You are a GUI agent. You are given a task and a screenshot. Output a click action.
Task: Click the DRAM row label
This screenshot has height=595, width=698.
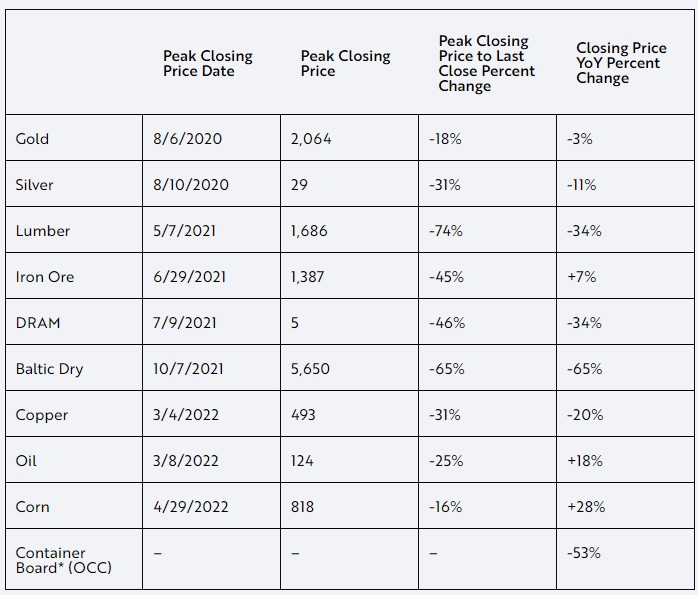pyautogui.click(x=38, y=323)
